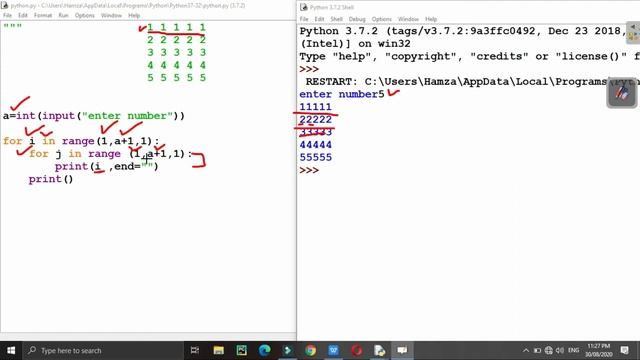Click the Python editor title bar icon
Screen dimensions: 640x360
pyautogui.click(x=5, y=5)
